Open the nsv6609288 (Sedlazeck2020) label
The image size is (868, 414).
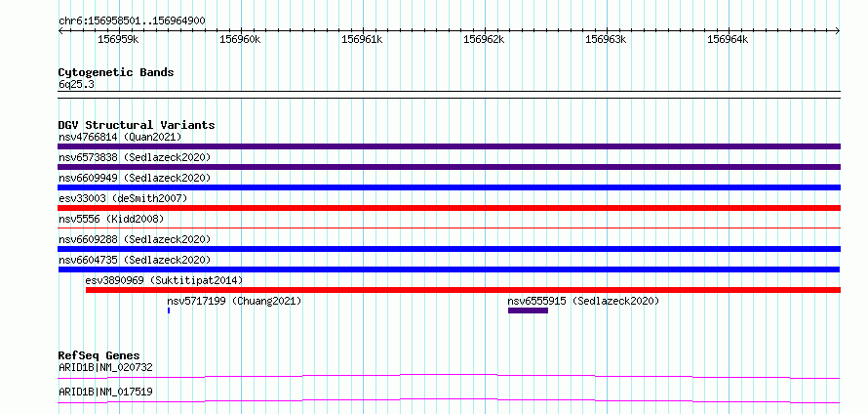coord(135,239)
